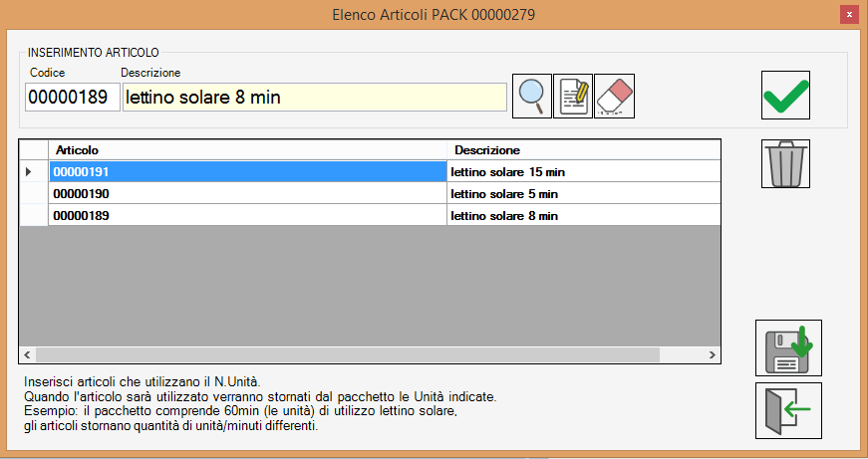Click the eraser icon to clear fields

coord(615,96)
